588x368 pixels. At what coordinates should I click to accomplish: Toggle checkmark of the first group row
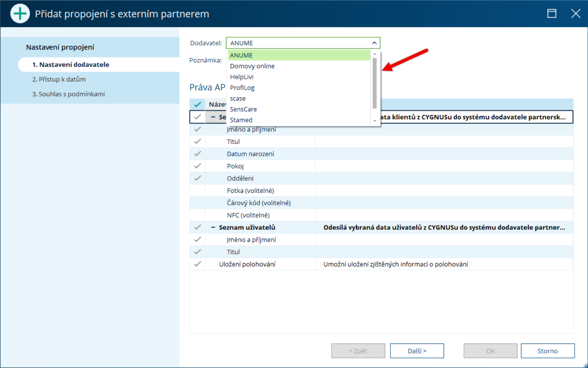point(197,117)
